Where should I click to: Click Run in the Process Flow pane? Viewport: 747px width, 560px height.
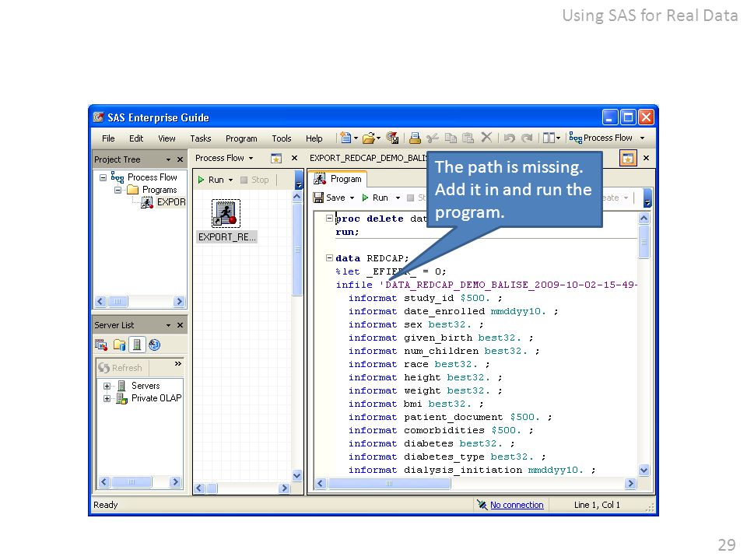tap(210, 180)
